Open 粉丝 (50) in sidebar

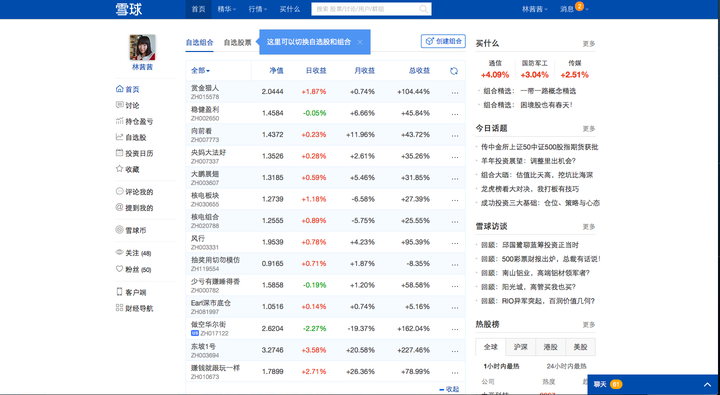point(134,269)
